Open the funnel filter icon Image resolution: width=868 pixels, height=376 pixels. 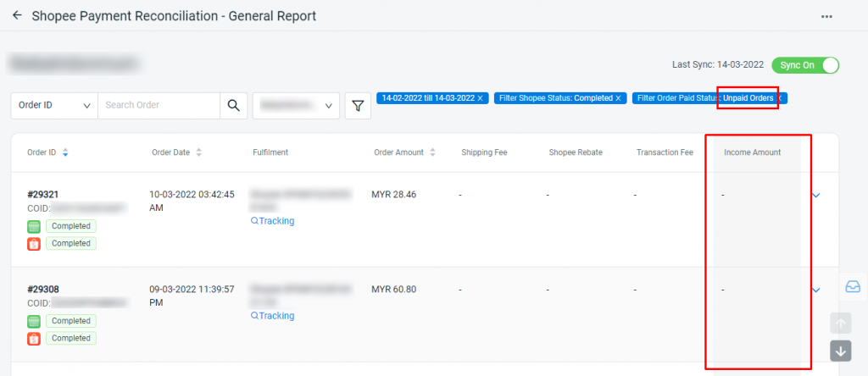point(358,106)
